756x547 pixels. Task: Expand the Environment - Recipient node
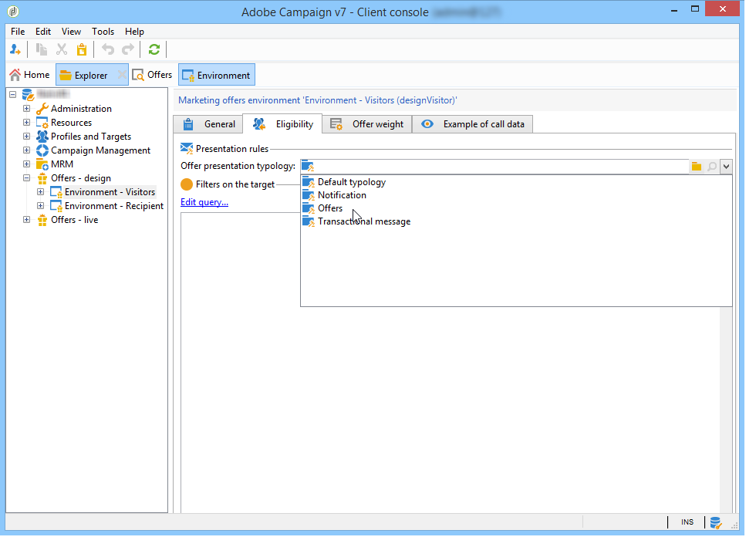coord(40,206)
